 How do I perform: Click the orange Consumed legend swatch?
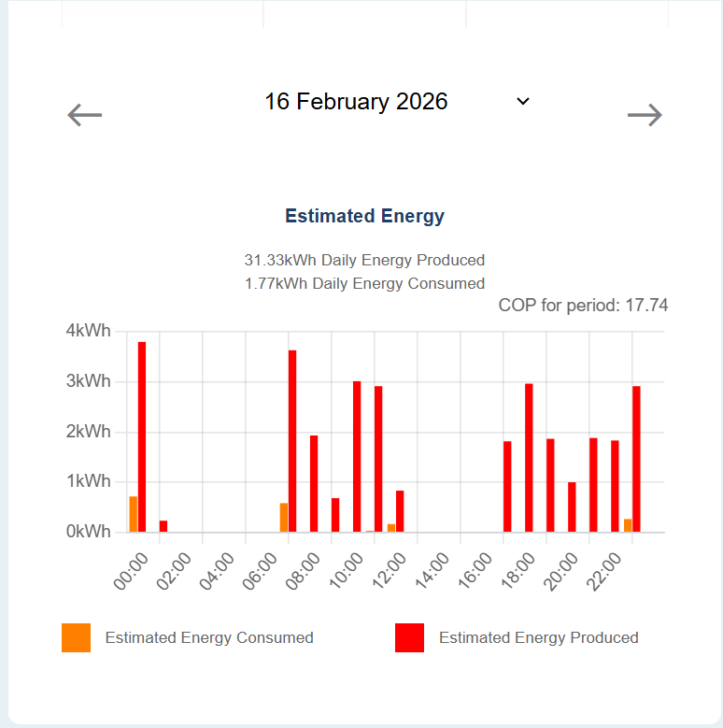[77, 638]
